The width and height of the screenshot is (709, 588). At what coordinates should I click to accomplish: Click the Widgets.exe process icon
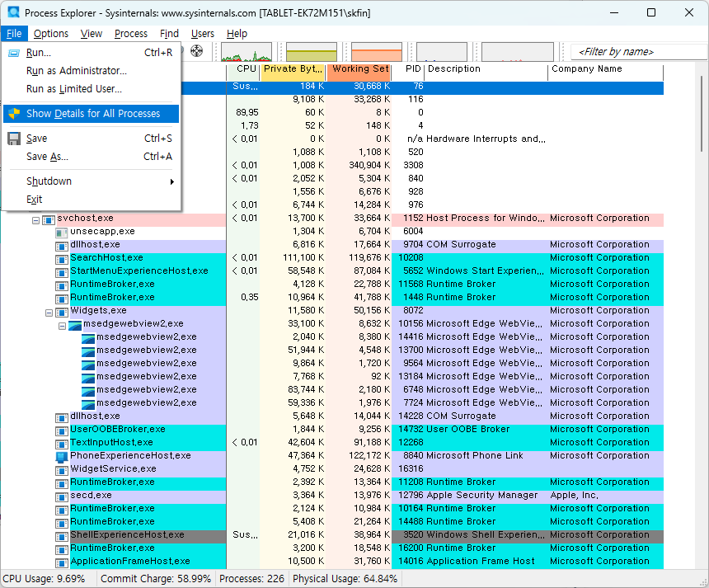62,313
